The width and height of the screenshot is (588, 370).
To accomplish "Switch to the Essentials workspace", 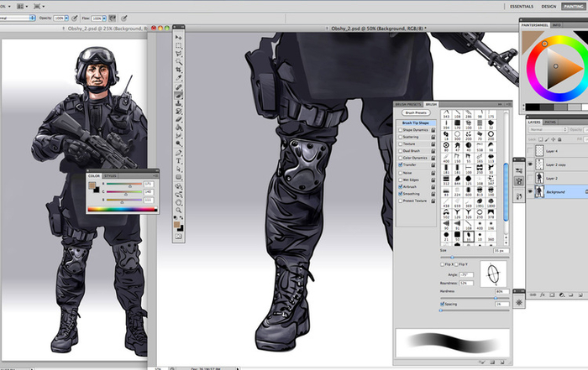I will [x=522, y=6].
